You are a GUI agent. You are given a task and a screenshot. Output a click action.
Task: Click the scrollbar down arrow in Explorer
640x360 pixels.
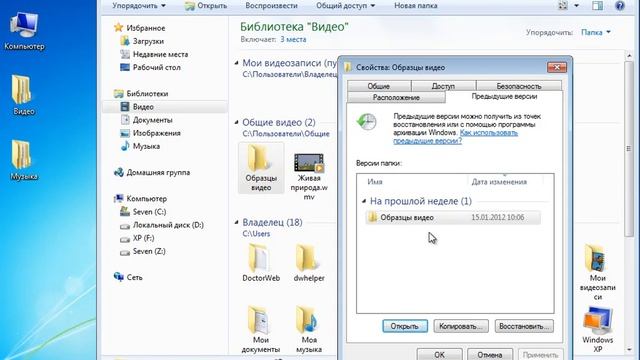coord(629,350)
